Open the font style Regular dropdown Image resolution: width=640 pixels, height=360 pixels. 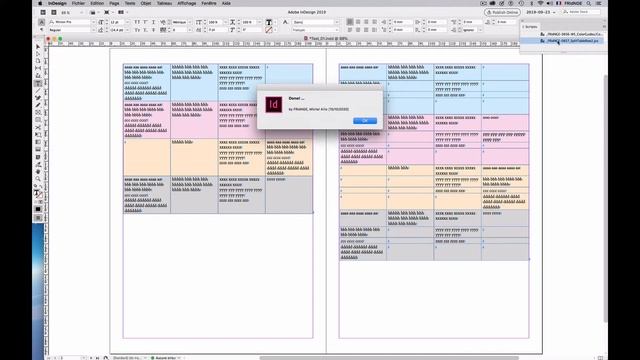(x=93, y=30)
